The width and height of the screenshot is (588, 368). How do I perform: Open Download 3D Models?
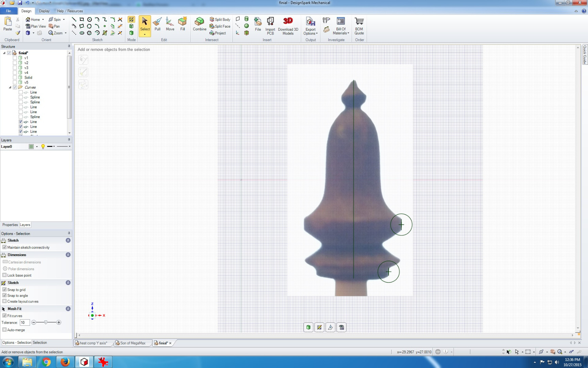[x=288, y=26]
